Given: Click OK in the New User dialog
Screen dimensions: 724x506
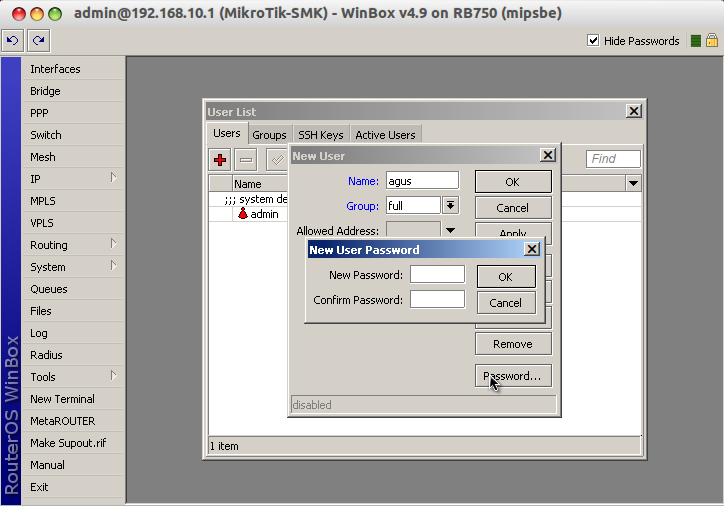Looking at the screenshot, I should point(513,182).
